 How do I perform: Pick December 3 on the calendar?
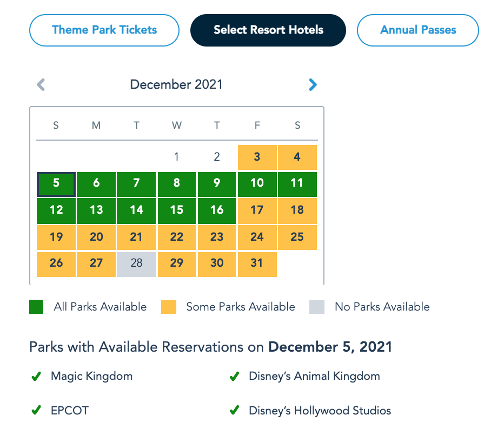pyautogui.click(x=257, y=157)
